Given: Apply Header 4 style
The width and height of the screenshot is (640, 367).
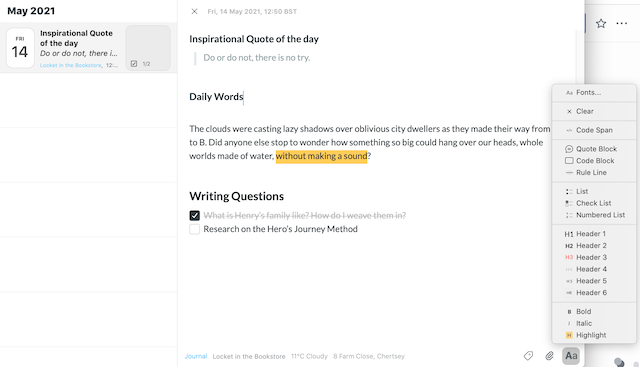Looking at the screenshot, I should click(594, 269).
